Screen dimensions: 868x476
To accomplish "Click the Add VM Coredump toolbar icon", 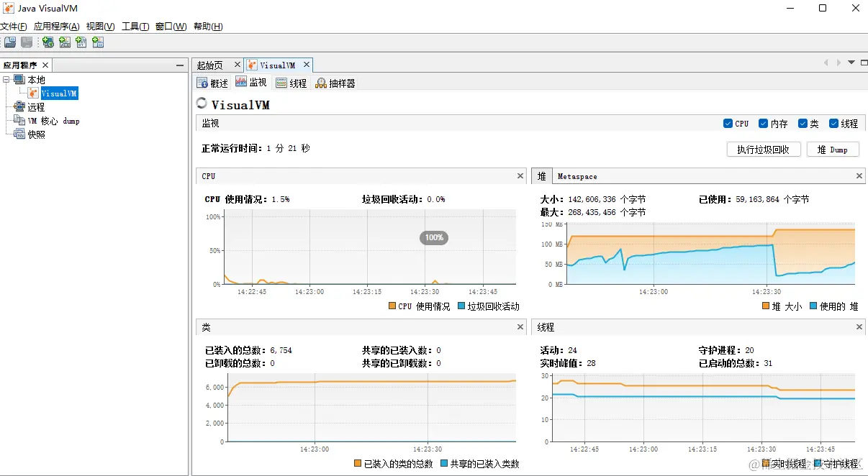I will pos(81,42).
